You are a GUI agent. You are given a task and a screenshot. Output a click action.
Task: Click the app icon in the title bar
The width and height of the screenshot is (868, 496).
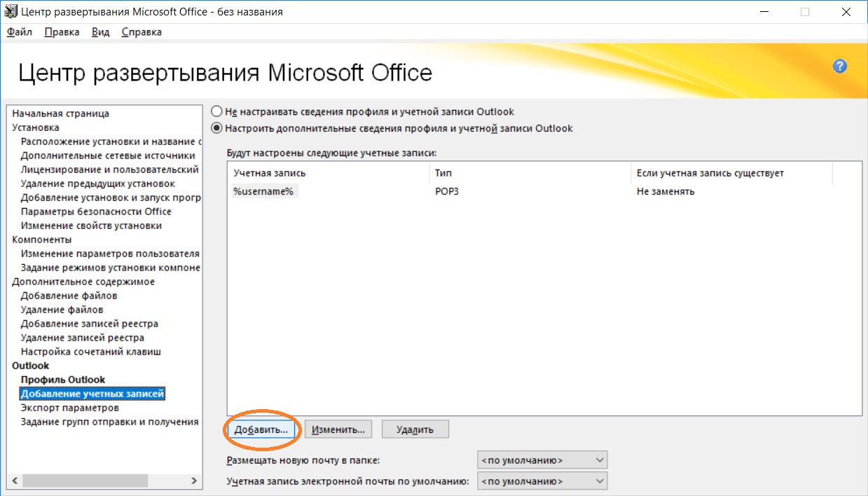tap(11, 12)
